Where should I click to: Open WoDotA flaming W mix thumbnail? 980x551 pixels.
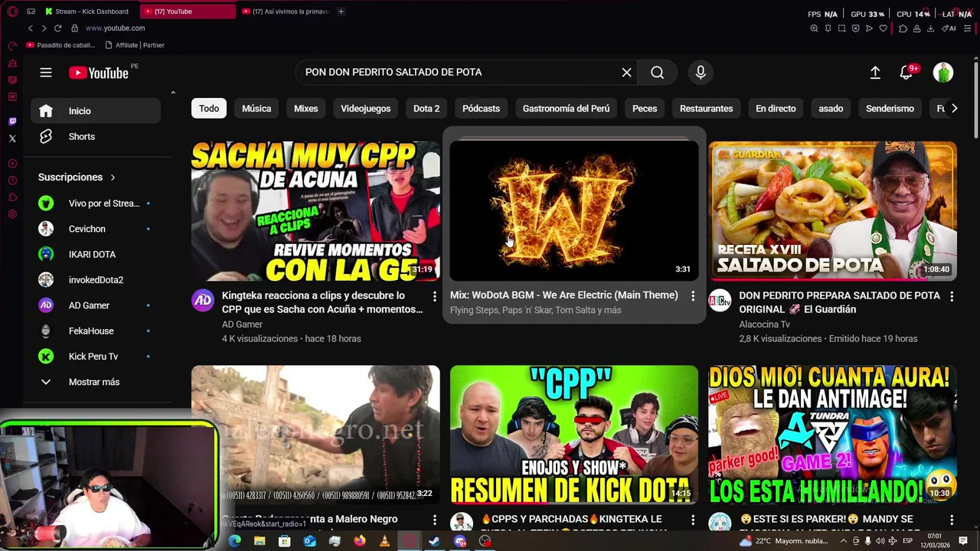click(574, 211)
